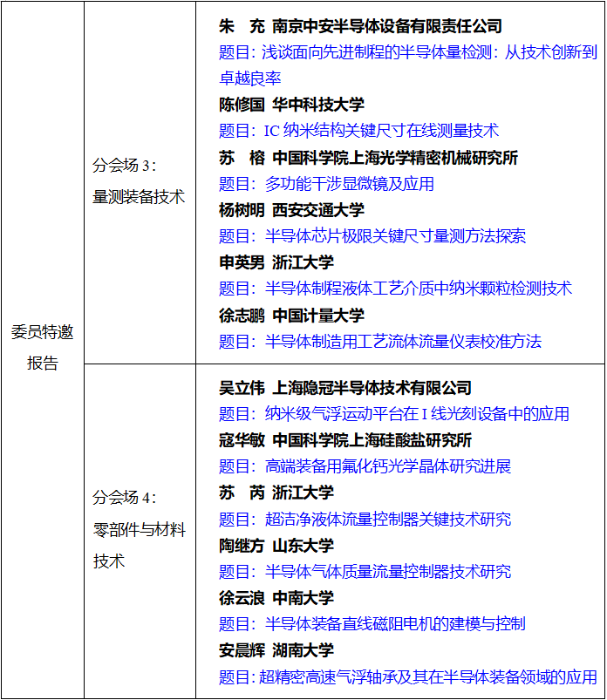Click speaker 苏榕 中国科学院上海光学精密机械研究所

[367, 158]
